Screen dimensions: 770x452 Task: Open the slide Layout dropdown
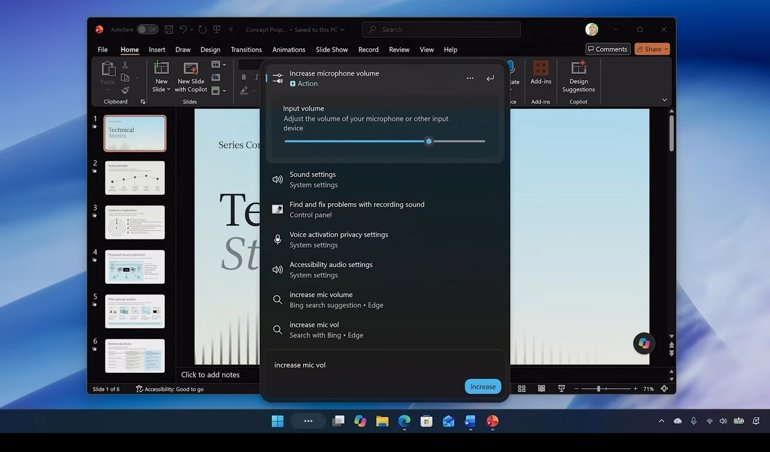point(219,65)
